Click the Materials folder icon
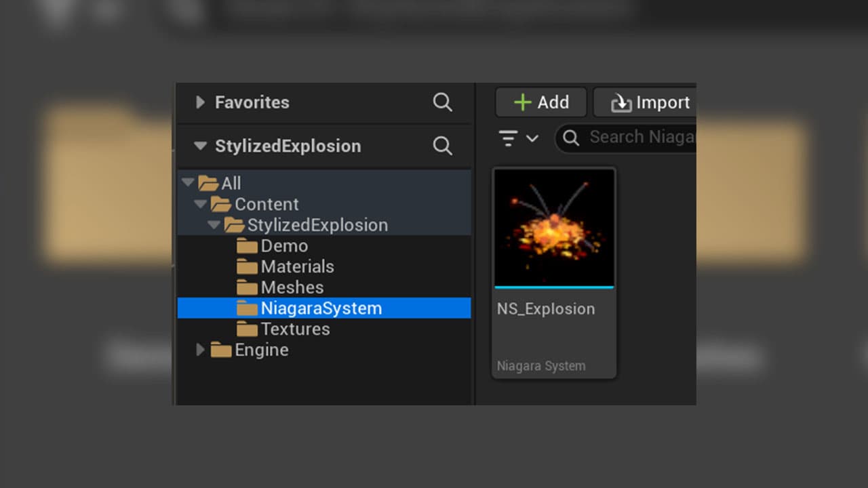Viewport: 868px width, 488px height. click(247, 267)
